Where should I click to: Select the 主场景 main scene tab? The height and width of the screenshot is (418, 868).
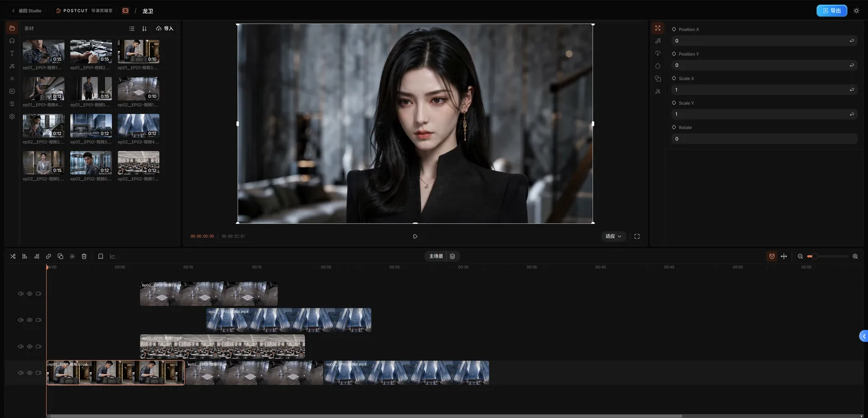pos(436,256)
